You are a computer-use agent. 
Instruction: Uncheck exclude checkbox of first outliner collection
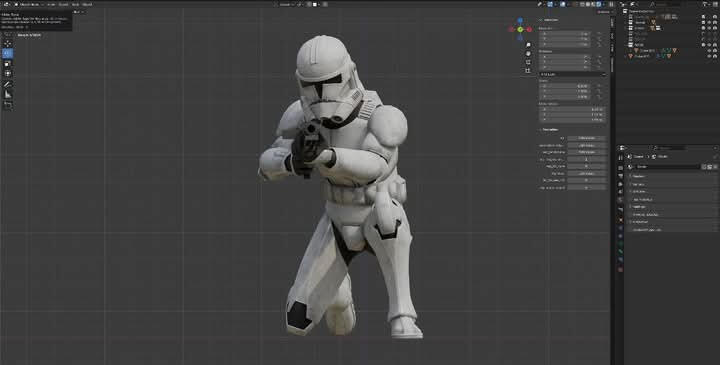pyautogui.click(x=703, y=17)
